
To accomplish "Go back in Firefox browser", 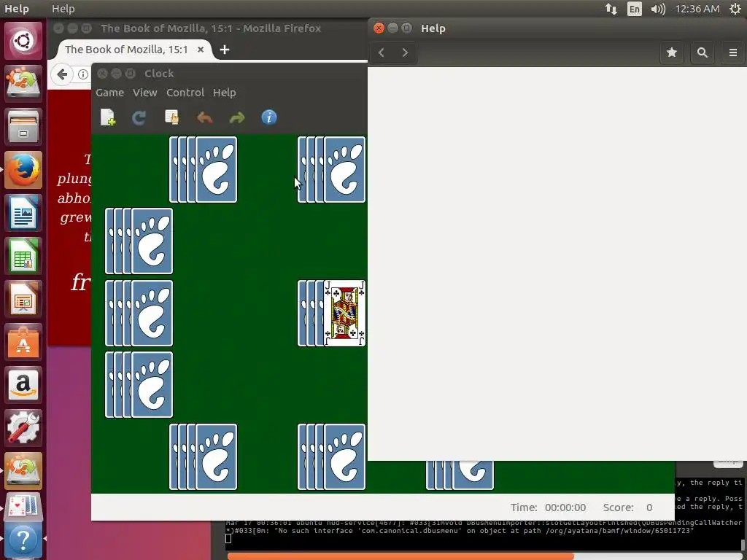I will [x=62, y=74].
